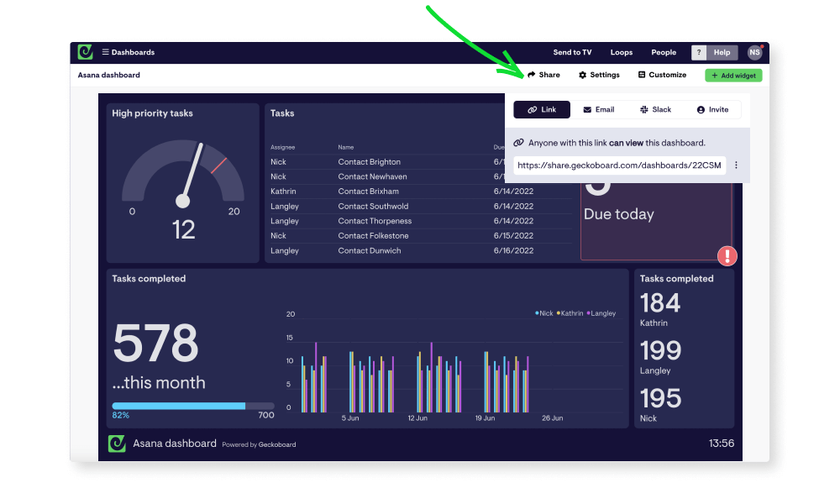Screen dimensions: 840x504
Task: Click the Add widget button
Action: click(x=733, y=75)
